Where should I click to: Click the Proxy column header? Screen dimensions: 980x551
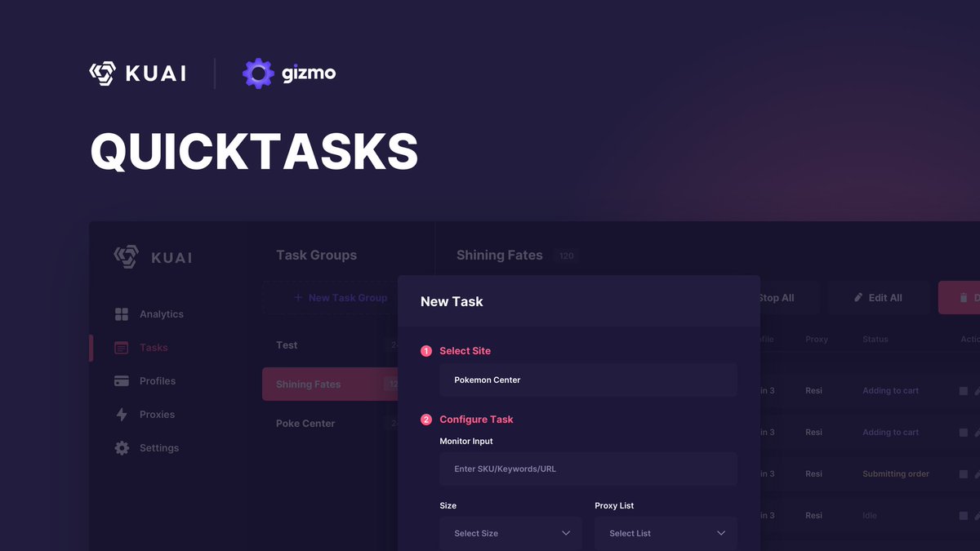(x=817, y=340)
